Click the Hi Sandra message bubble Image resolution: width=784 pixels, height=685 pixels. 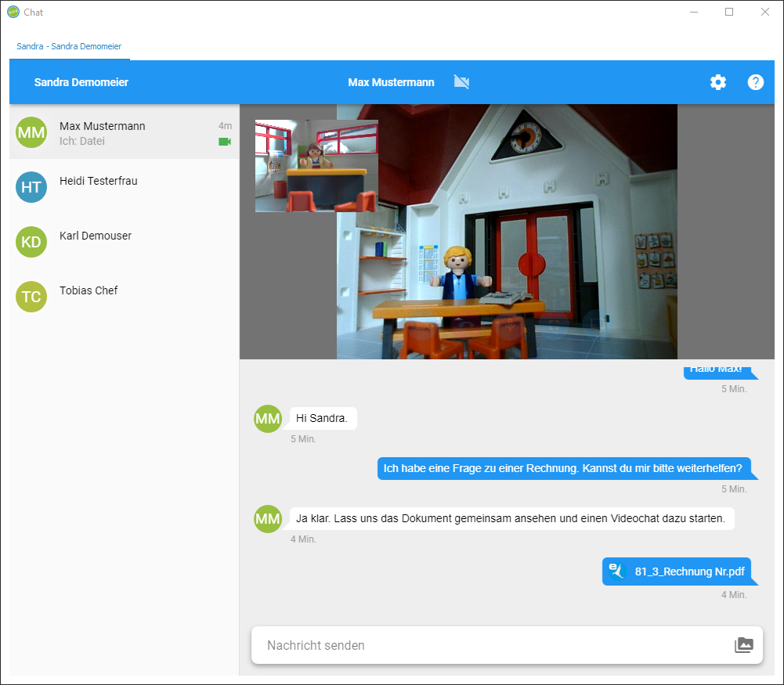(323, 418)
